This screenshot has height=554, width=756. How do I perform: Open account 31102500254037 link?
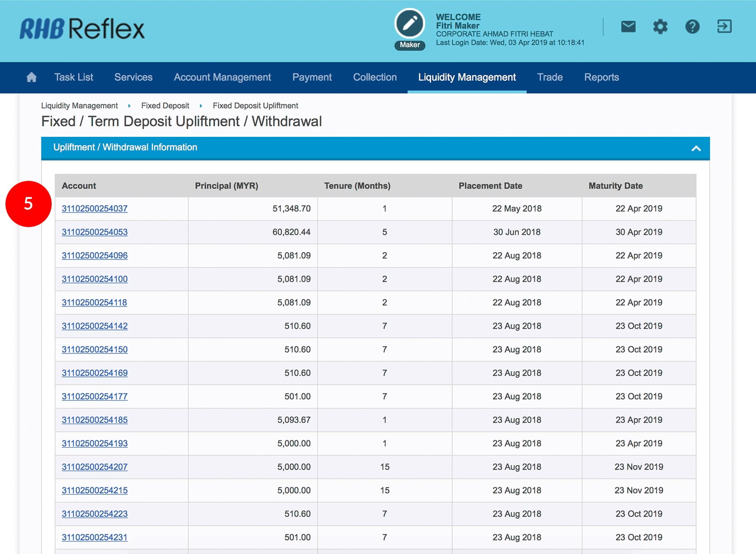[x=94, y=209]
